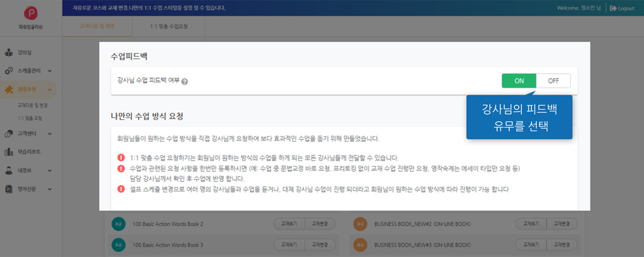Click orange badge of BUSINESS BOOK_NEW#3
The height and width of the screenshot is (257, 644).
click(360, 245)
